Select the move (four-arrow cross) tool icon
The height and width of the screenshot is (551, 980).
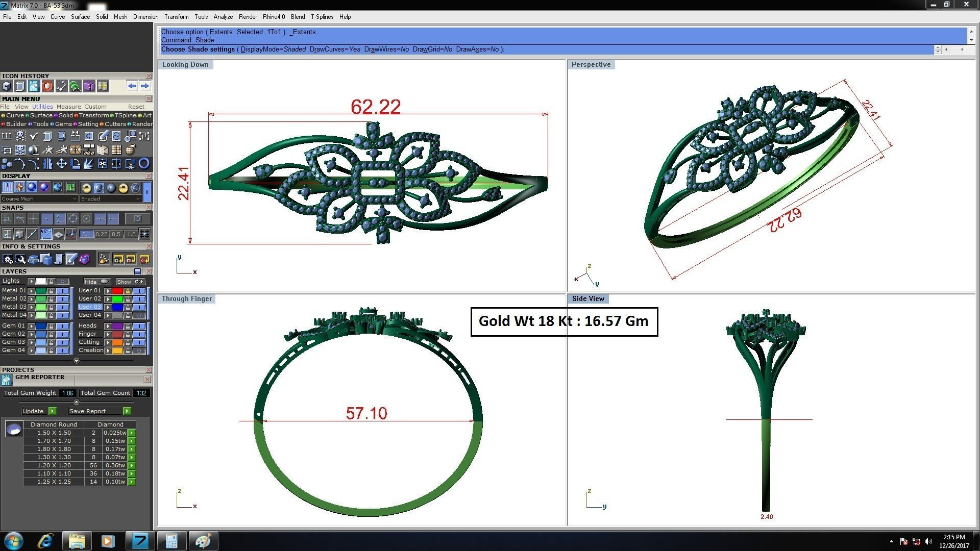[61, 163]
